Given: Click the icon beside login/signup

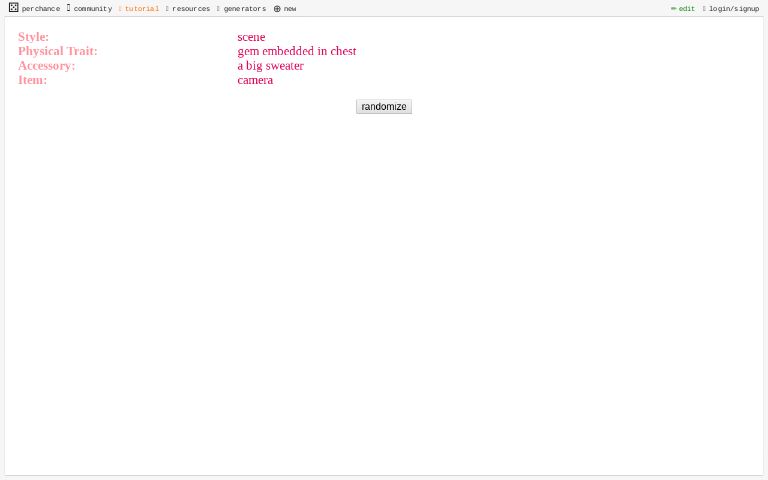Looking at the screenshot, I should click(x=704, y=9).
